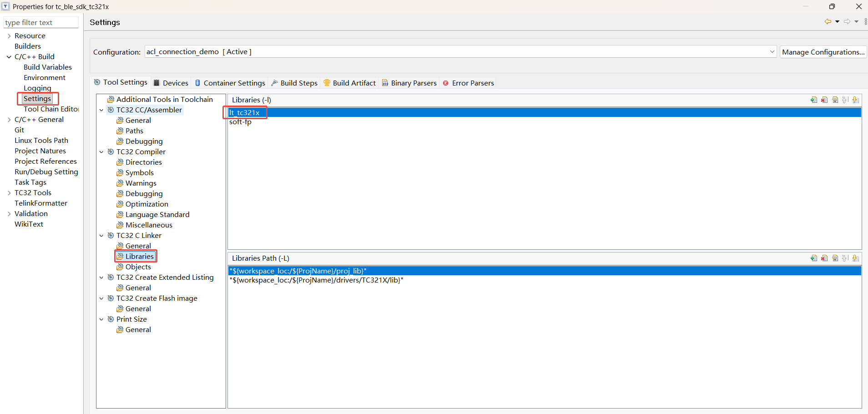The width and height of the screenshot is (868, 414).
Task: Select TelinkFormatter page
Action: [x=41, y=203]
